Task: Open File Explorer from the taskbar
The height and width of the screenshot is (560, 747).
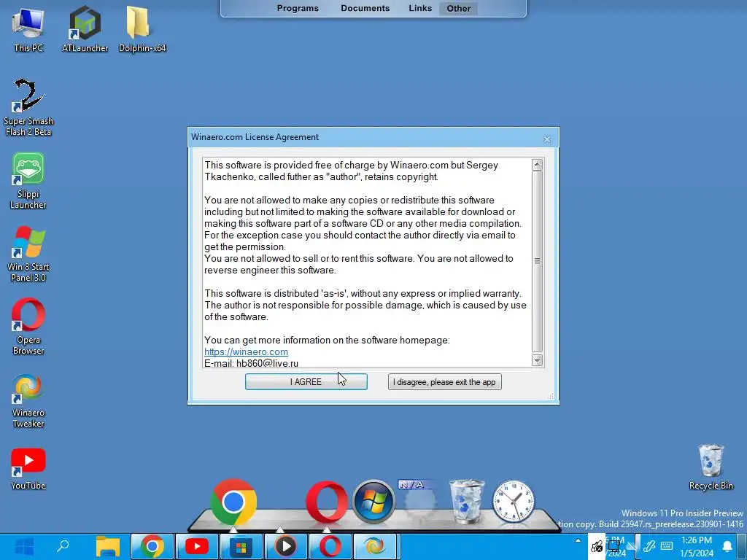Action: (x=108, y=547)
